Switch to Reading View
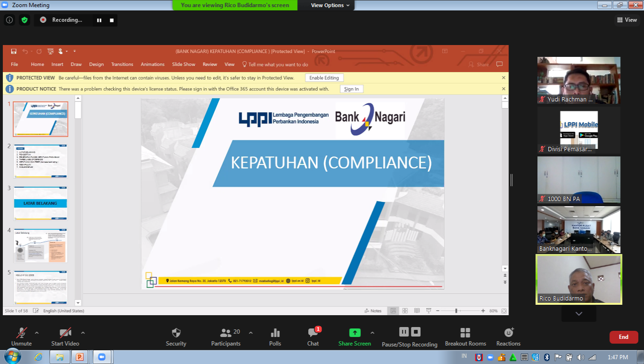 417,311
